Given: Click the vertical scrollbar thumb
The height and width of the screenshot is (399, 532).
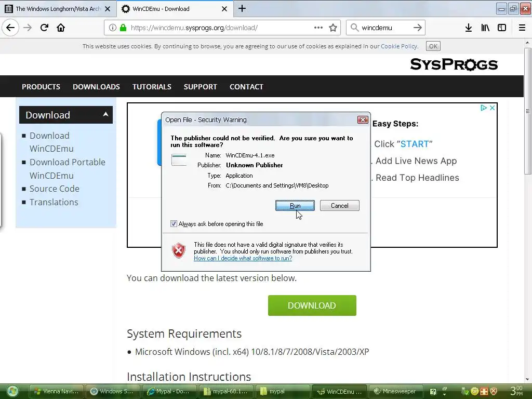Looking at the screenshot, I should [x=528, y=111].
